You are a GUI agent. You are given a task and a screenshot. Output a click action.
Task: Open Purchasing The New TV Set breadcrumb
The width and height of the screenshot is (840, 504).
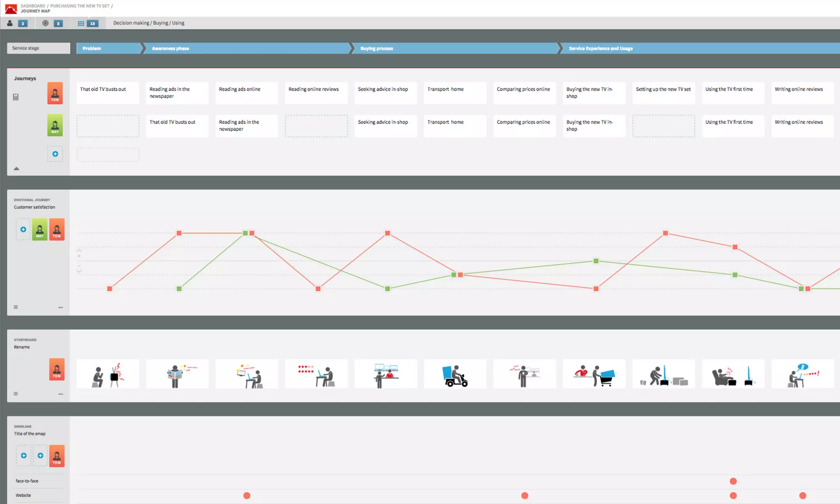(80, 6)
